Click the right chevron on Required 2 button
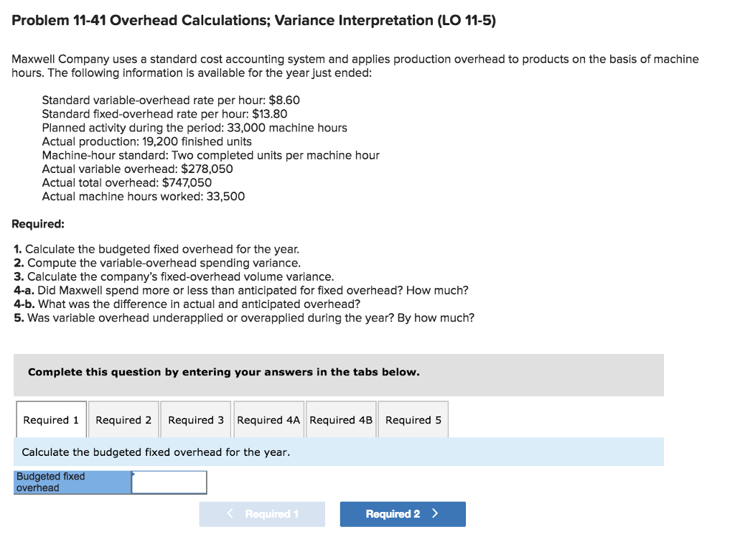 434,514
